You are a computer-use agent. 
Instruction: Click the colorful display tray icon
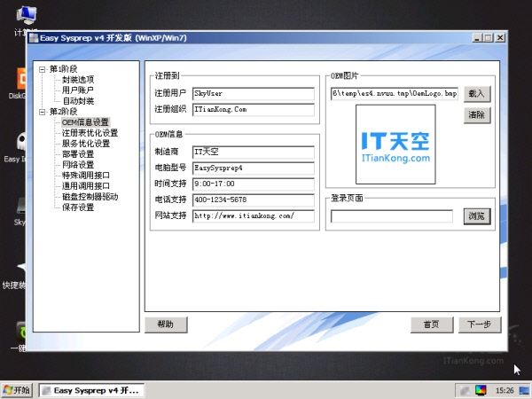pos(481,390)
